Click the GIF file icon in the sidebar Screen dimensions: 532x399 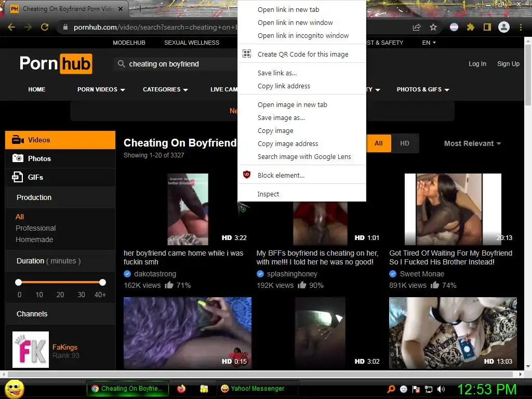[x=17, y=177]
